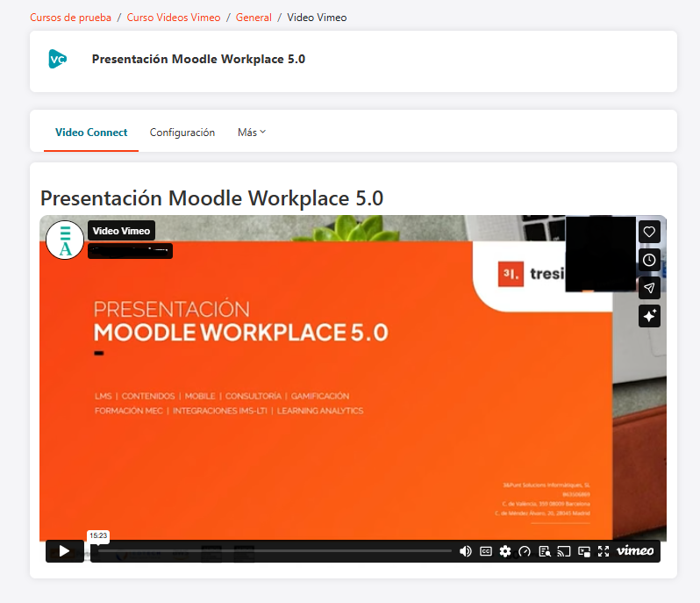Switch to the Video Connect tab
The image size is (700, 603).
click(91, 133)
